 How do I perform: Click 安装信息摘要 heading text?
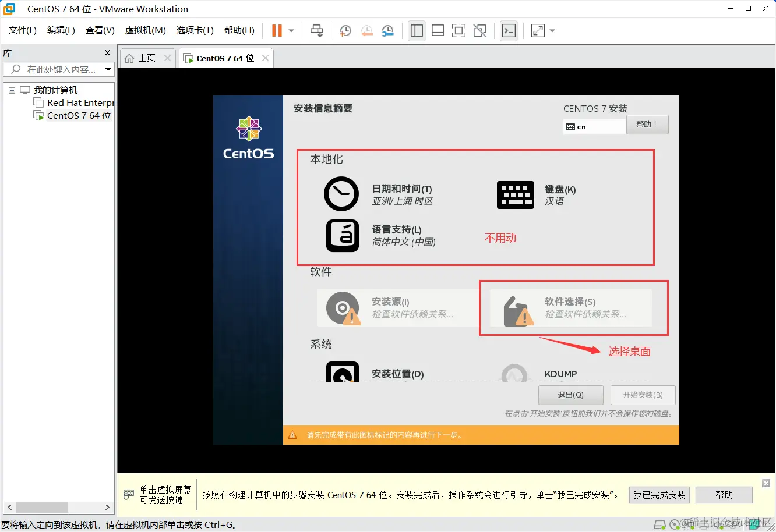[x=323, y=108]
